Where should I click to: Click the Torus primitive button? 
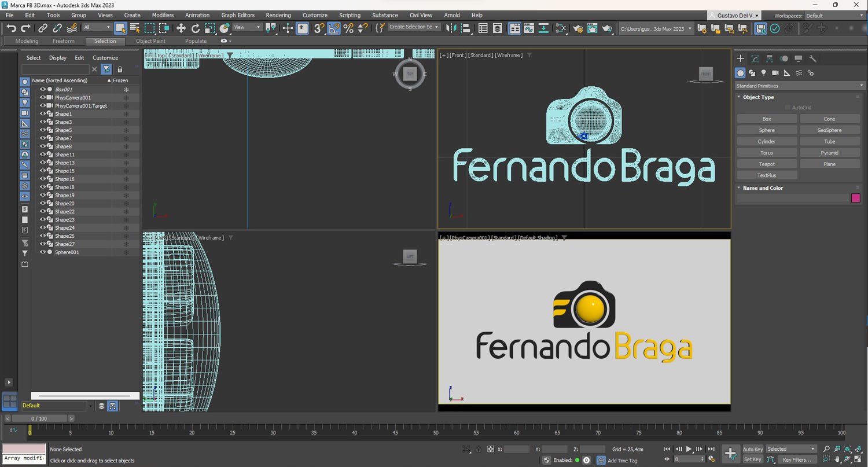(x=767, y=153)
